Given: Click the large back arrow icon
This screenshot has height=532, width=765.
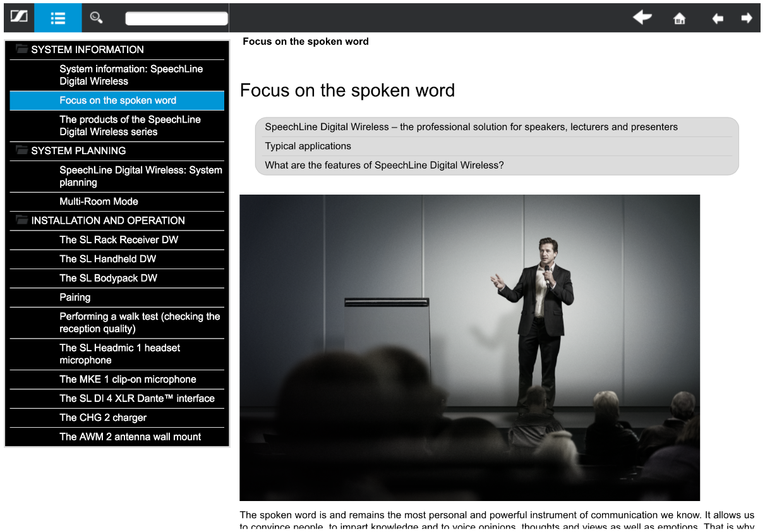Looking at the screenshot, I should coord(642,18).
